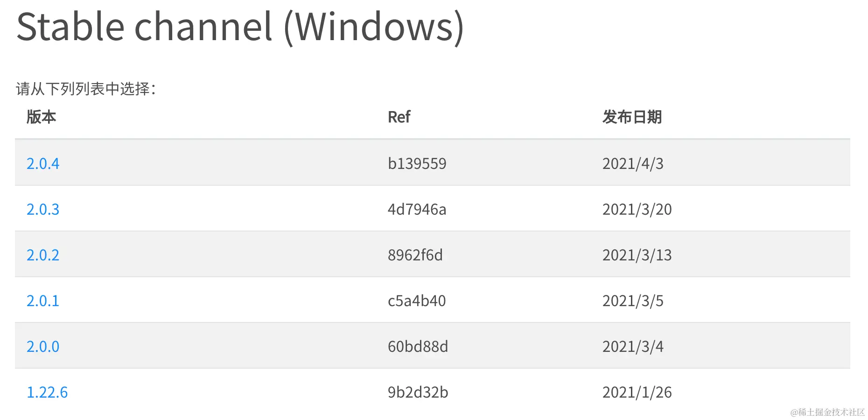The width and height of the screenshot is (868, 420).
Task: Select the ref hash 4d7946a
Action: click(417, 209)
